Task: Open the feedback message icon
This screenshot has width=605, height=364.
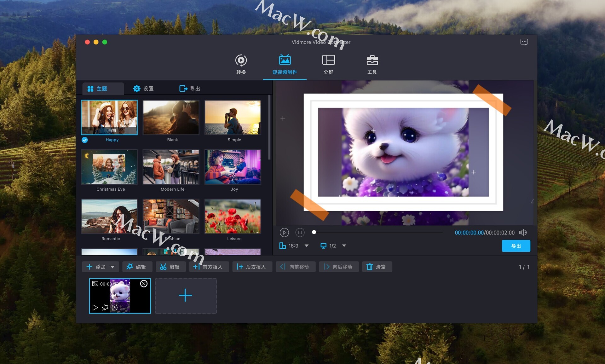Action: tap(524, 42)
